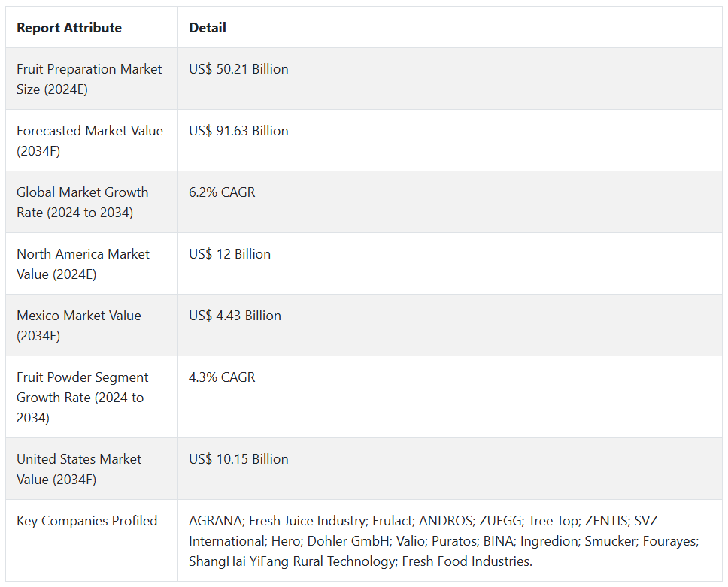Click the Detail column header

pos(208,28)
